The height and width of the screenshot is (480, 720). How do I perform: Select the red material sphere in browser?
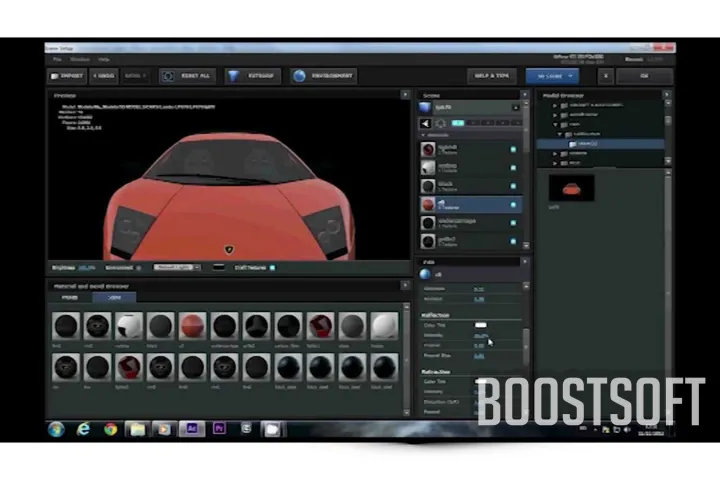pos(192,326)
